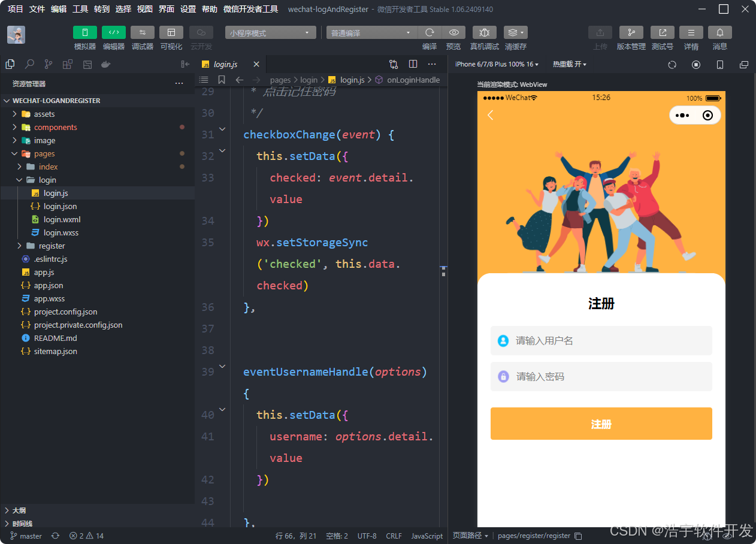Open the details icon button
The width and height of the screenshot is (756, 544).
tap(691, 32)
